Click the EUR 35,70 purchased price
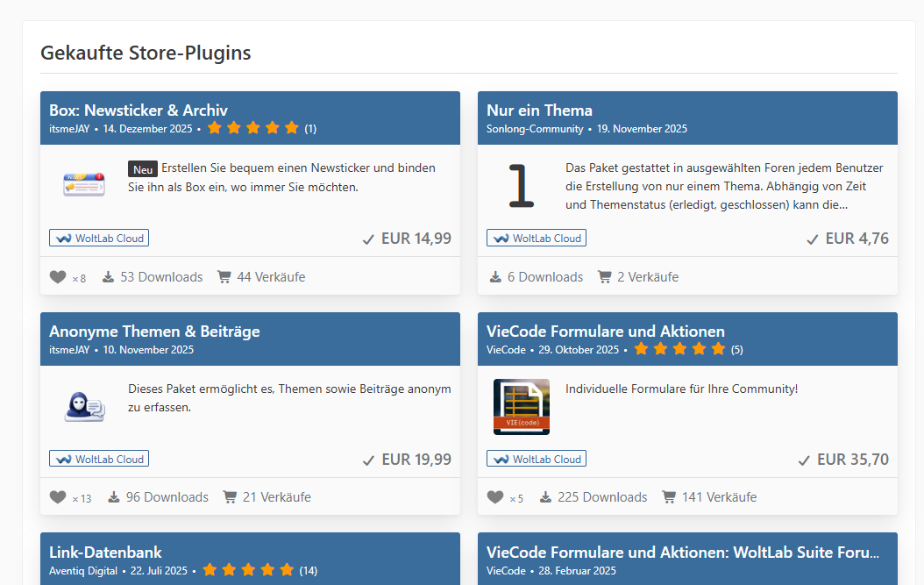This screenshot has height=585, width=924. [852, 460]
